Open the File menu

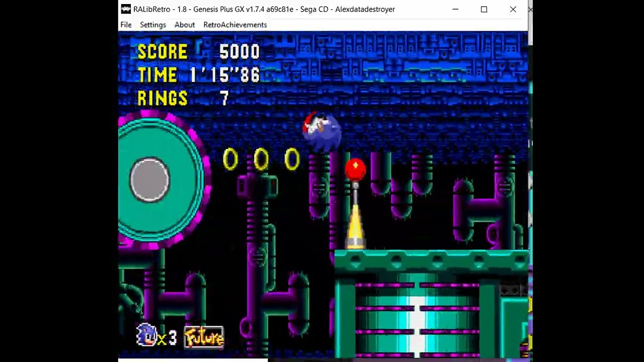[x=126, y=25]
